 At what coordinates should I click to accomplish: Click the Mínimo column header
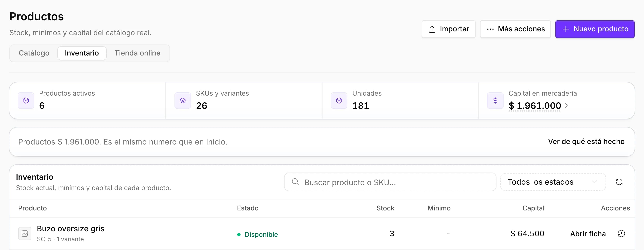coord(439,208)
